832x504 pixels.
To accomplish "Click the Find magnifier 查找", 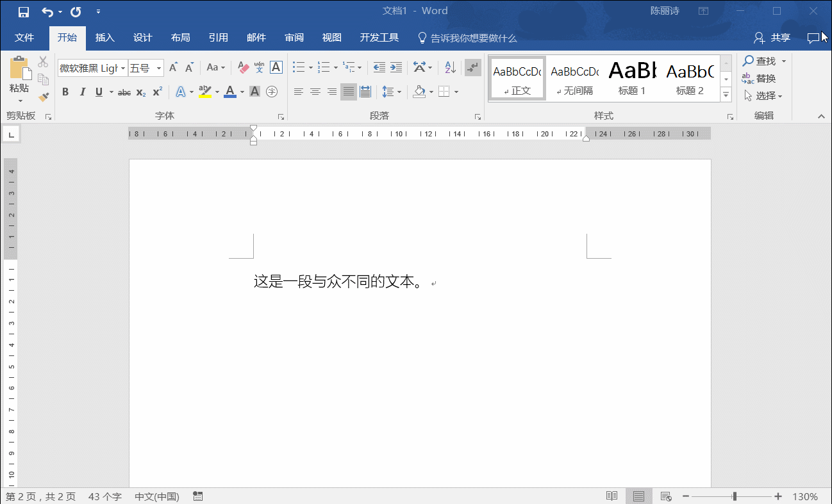I will pos(760,61).
